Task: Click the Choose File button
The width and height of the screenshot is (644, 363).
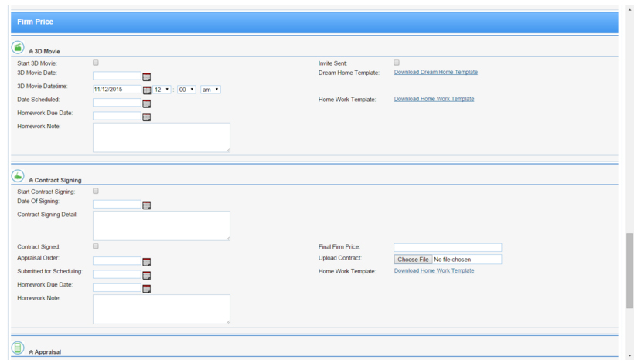Action: point(413,260)
